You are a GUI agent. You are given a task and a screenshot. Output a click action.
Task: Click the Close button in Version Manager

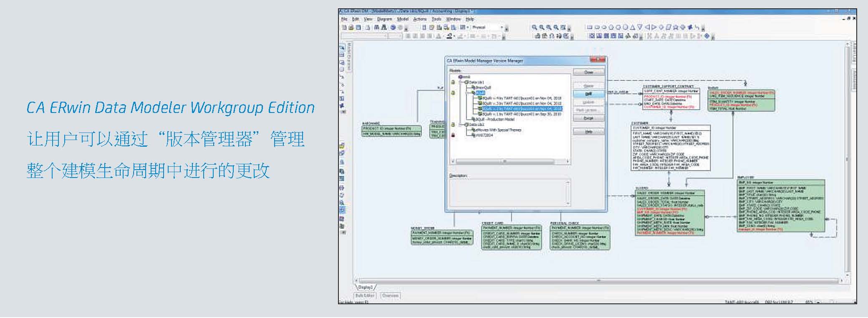coord(589,72)
